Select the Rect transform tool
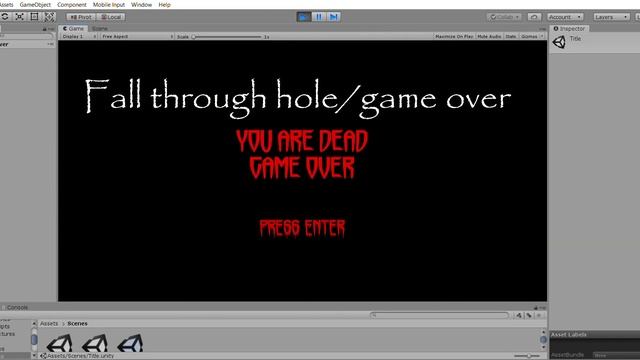 coord(34,17)
